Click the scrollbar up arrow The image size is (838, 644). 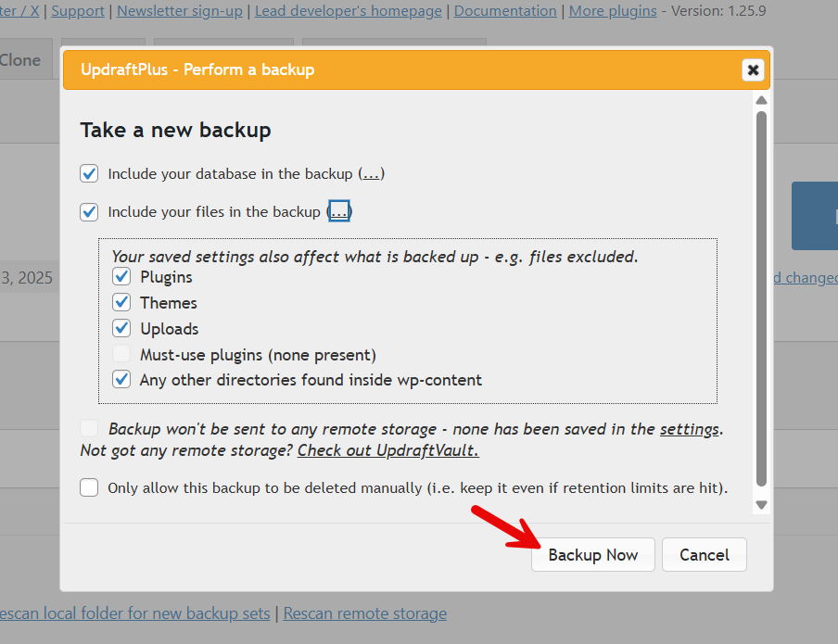(x=761, y=99)
